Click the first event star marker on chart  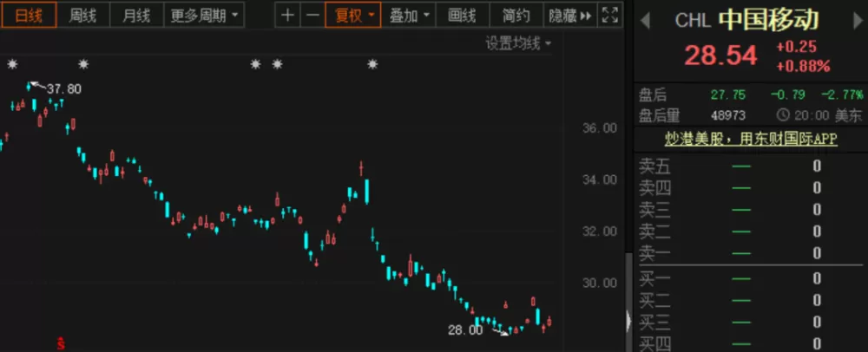[12, 64]
